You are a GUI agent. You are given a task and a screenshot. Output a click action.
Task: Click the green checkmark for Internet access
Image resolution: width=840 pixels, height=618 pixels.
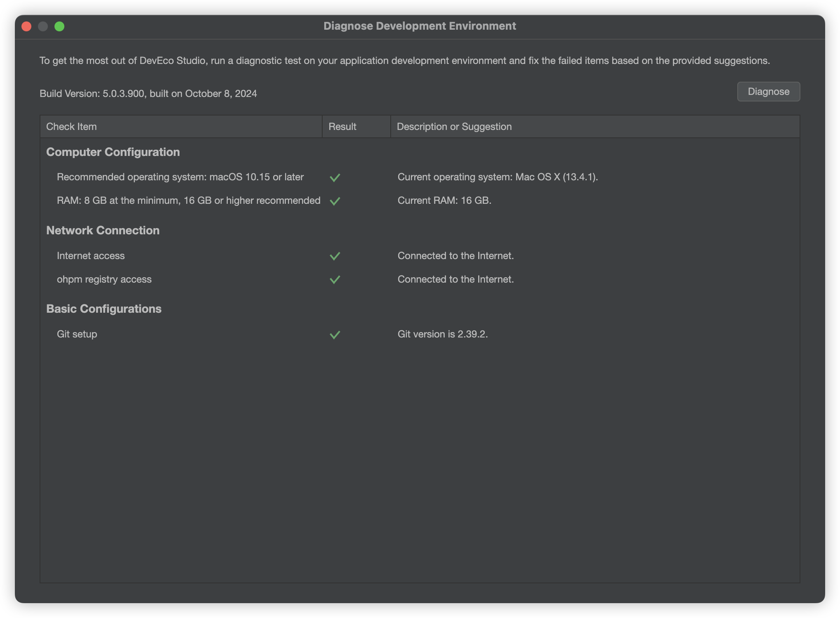(x=335, y=256)
